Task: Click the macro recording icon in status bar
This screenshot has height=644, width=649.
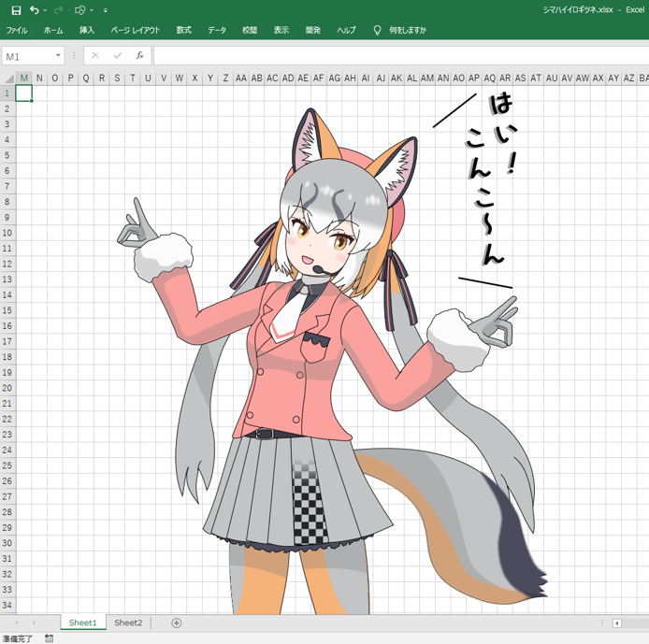Action: coord(50,638)
